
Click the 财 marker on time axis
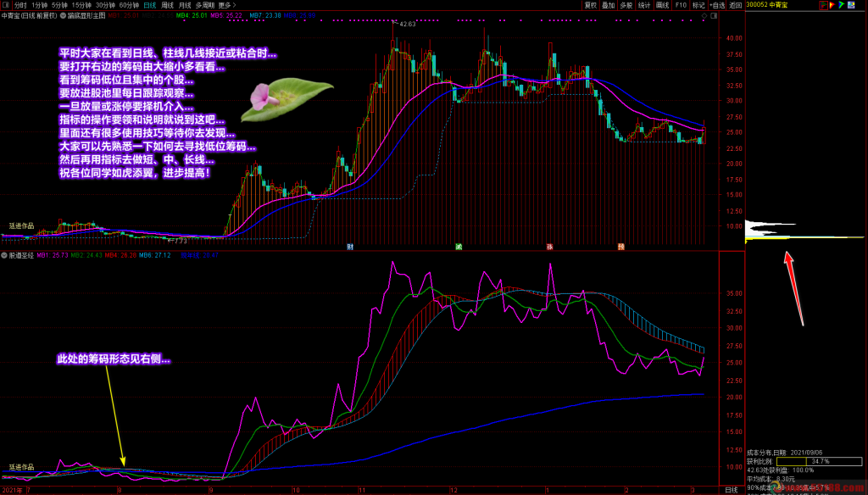click(350, 247)
